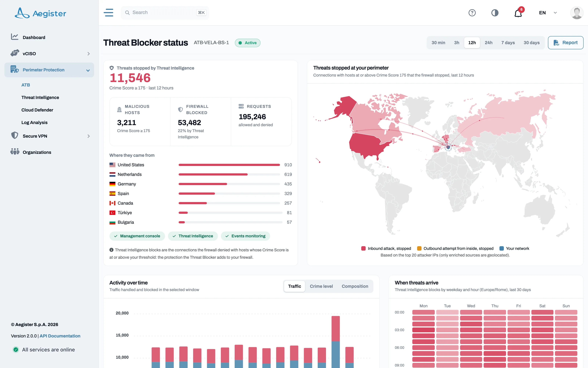This screenshot has height=368, width=588.
Task: Click the Firewall Blocked shield icon
Action: pos(180,109)
